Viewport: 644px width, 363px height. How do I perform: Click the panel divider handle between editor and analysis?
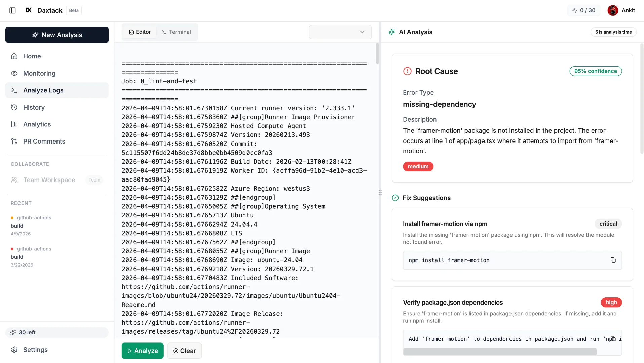380,192
